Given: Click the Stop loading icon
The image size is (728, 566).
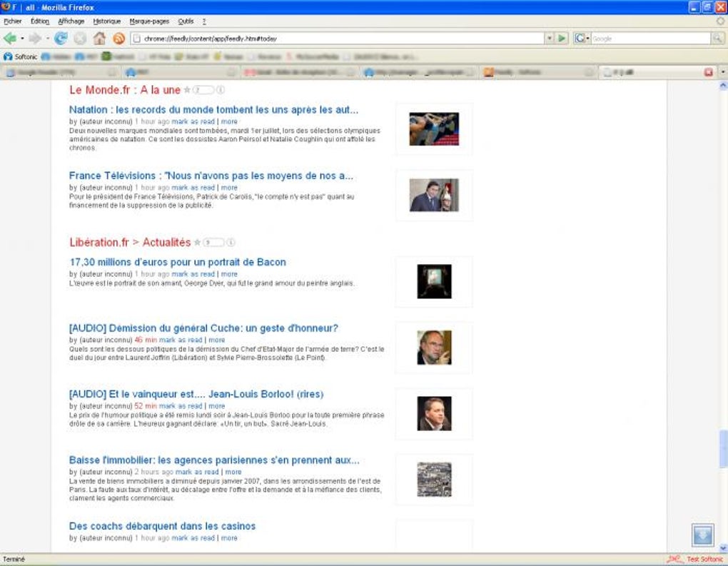Looking at the screenshot, I should click(79, 38).
